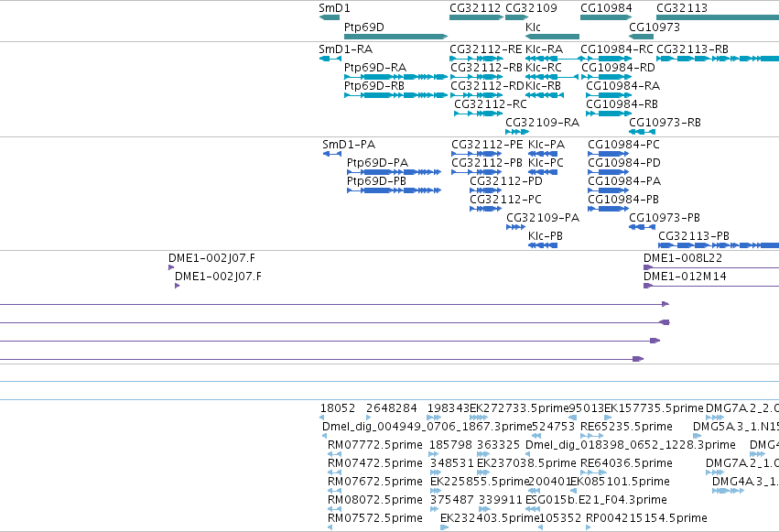Select EST label 185798
Viewport: 779px width, 532px height.
point(450,445)
